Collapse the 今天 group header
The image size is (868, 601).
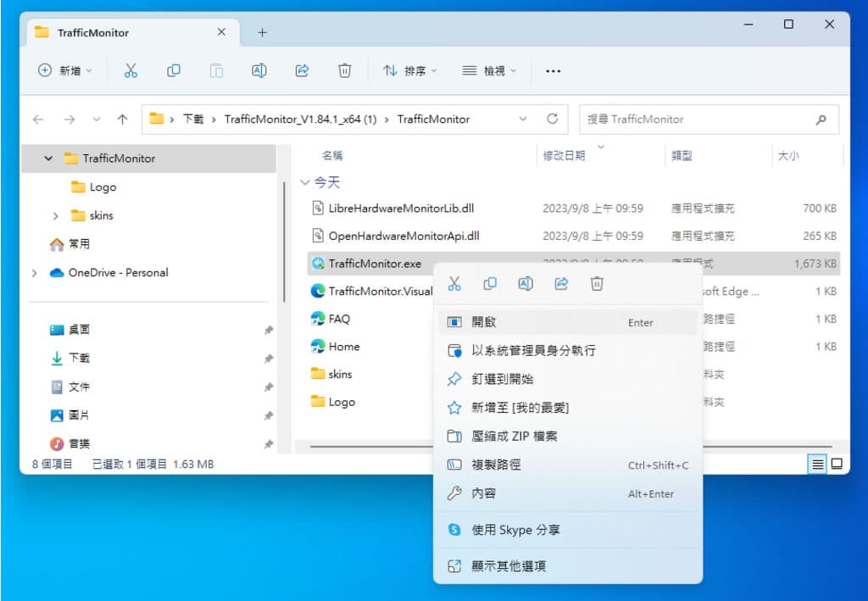304,182
